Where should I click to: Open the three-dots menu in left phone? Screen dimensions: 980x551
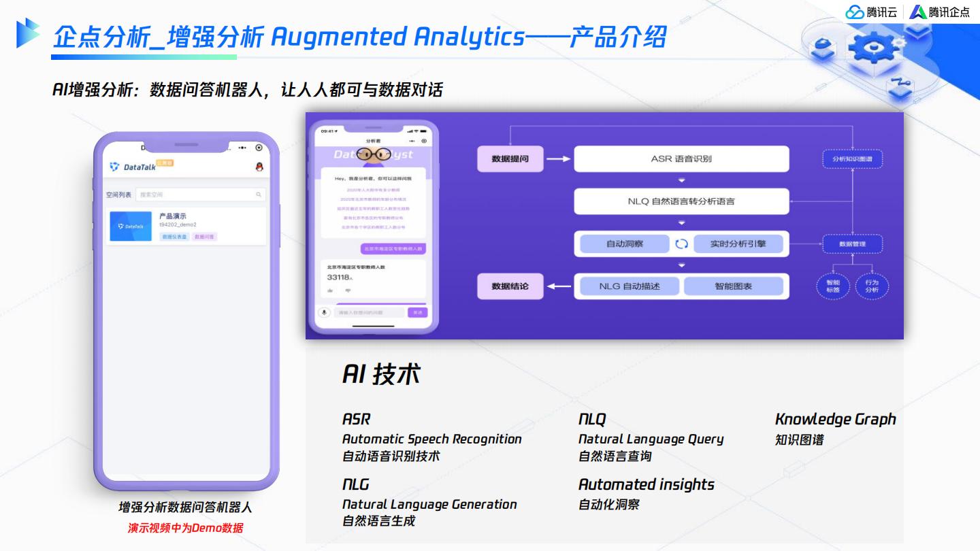point(242,148)
